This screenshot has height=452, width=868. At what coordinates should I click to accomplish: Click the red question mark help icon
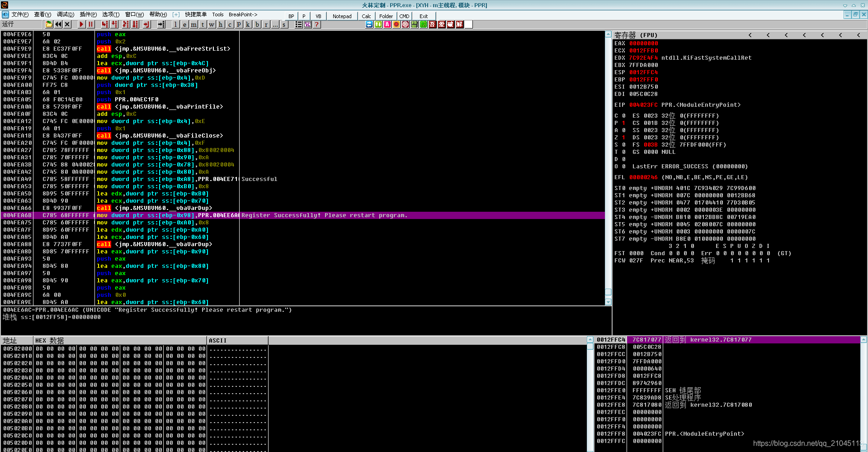[x=317, y=24]
